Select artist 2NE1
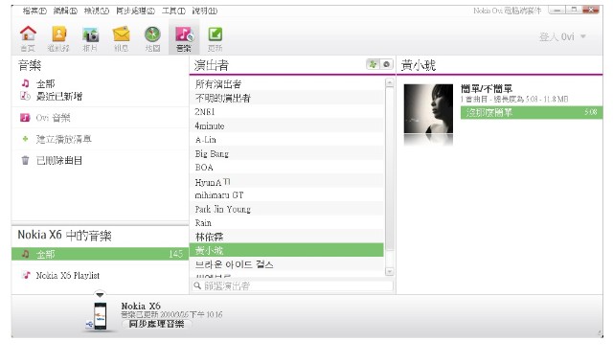This screenshot has height=364, width=613. tap(286, 112)
